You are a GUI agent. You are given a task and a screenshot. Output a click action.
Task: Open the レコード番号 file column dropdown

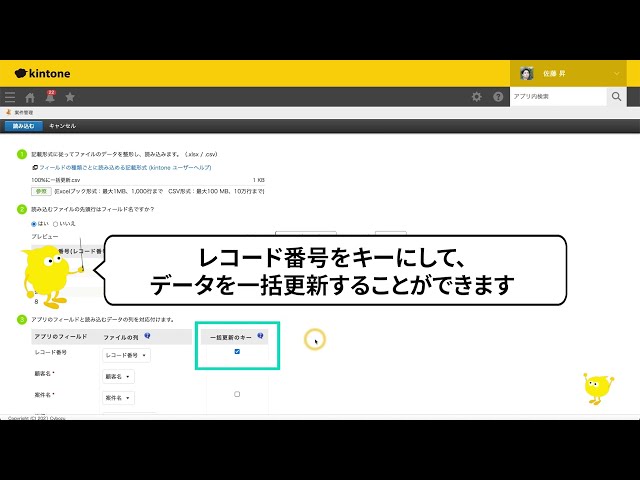point(126,356)
